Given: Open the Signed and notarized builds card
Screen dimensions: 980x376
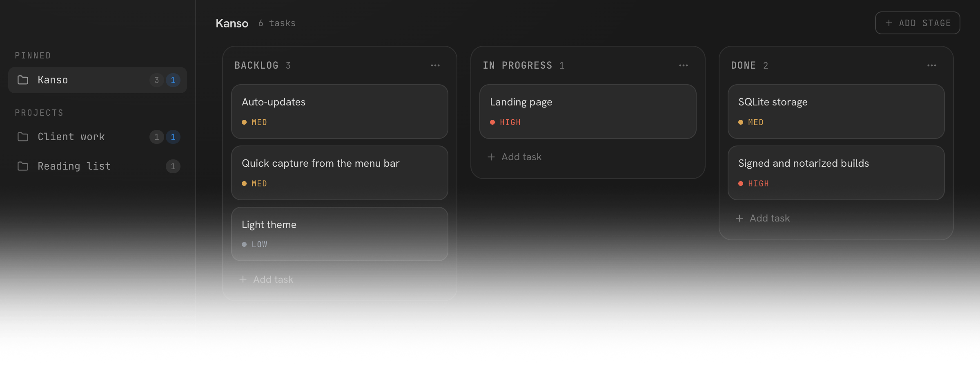Looking at the screenshot, I should point(836,173).
